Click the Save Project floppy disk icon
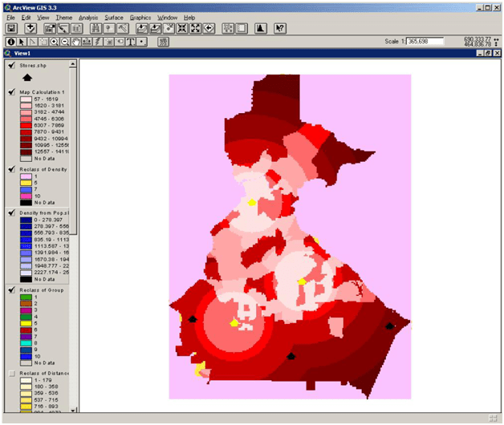 [12, 28]
